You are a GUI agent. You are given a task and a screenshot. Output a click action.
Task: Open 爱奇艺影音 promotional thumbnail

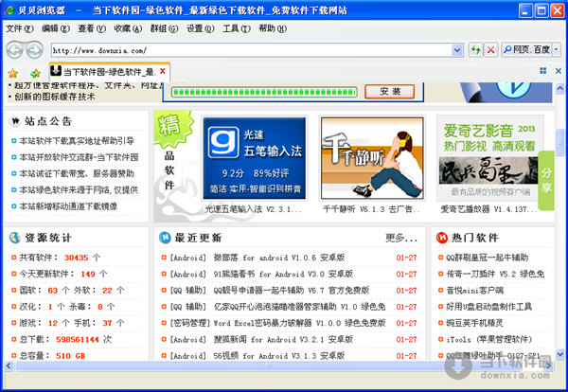[490, 158]
